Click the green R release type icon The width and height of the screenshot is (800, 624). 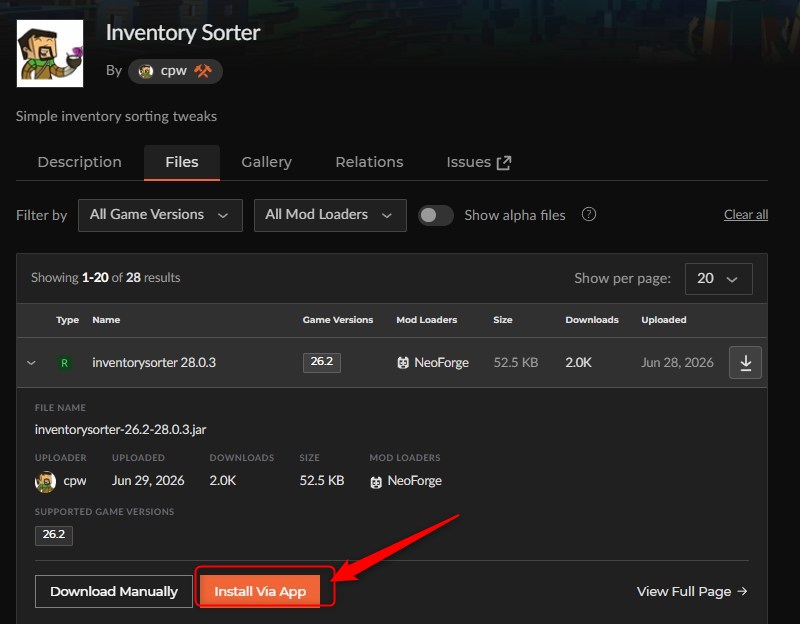pyautogui.click(x=64, y=363)
